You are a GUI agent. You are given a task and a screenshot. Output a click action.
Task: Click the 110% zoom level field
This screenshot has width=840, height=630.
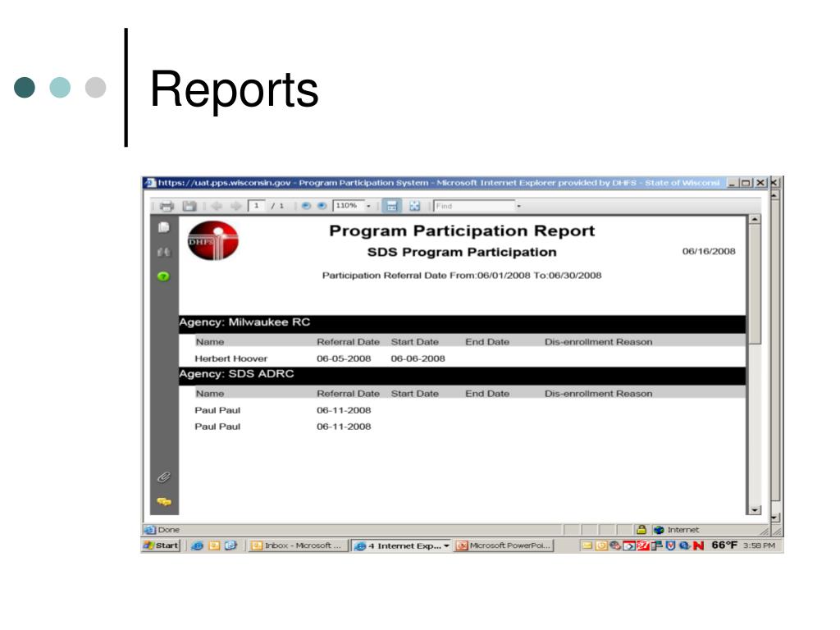tap(348, 206)
